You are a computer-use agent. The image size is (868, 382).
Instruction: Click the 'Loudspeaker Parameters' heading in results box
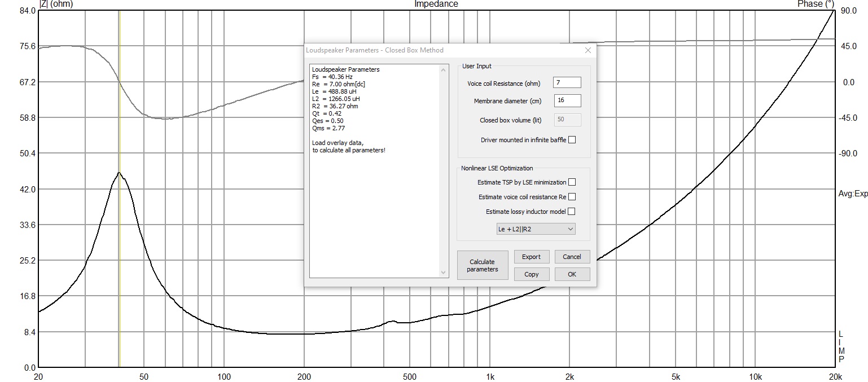345,69
